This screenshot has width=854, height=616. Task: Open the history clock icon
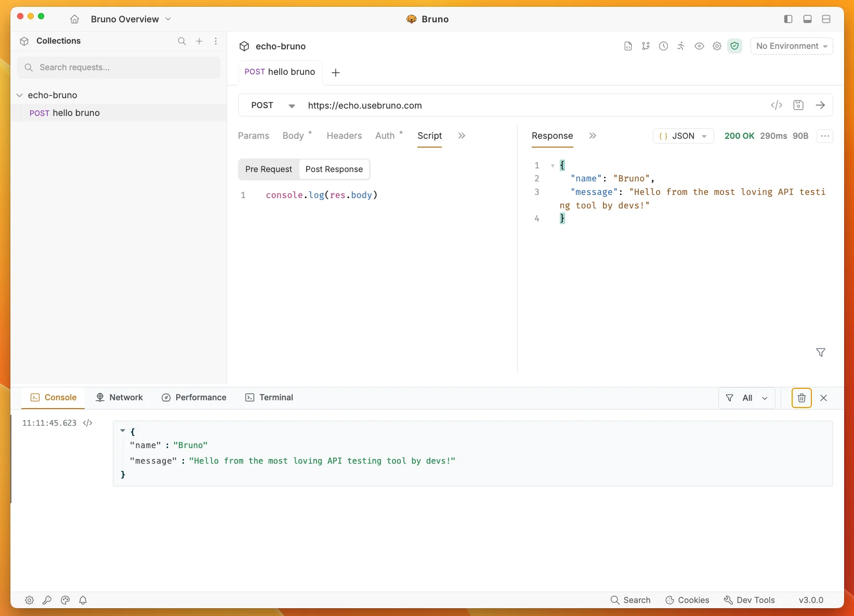click(x=663, y=46)
